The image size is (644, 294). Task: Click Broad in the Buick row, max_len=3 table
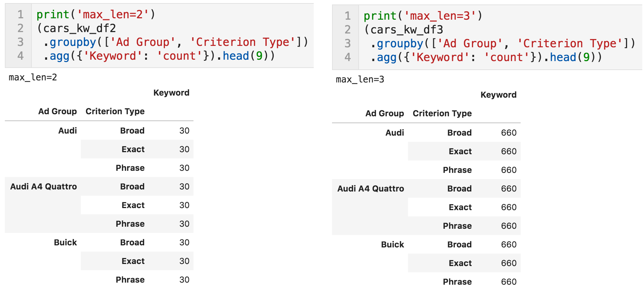pos(460,245)
